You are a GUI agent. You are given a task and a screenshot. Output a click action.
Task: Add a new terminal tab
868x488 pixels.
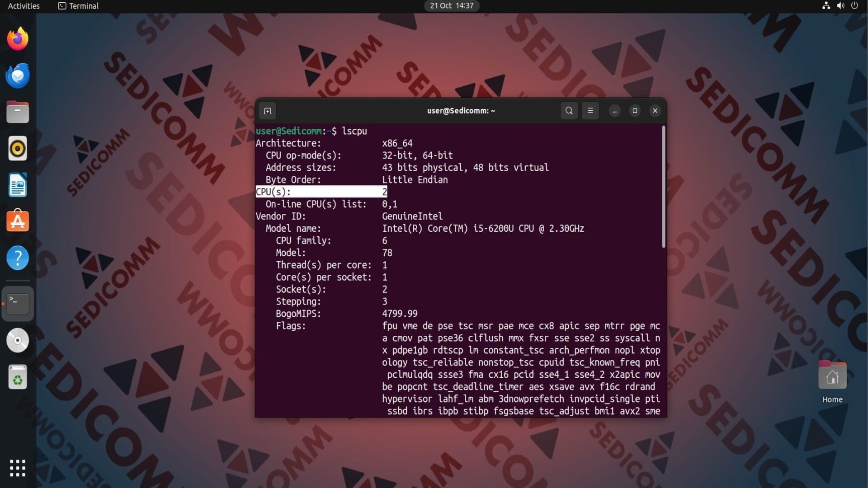coord(268,111)
